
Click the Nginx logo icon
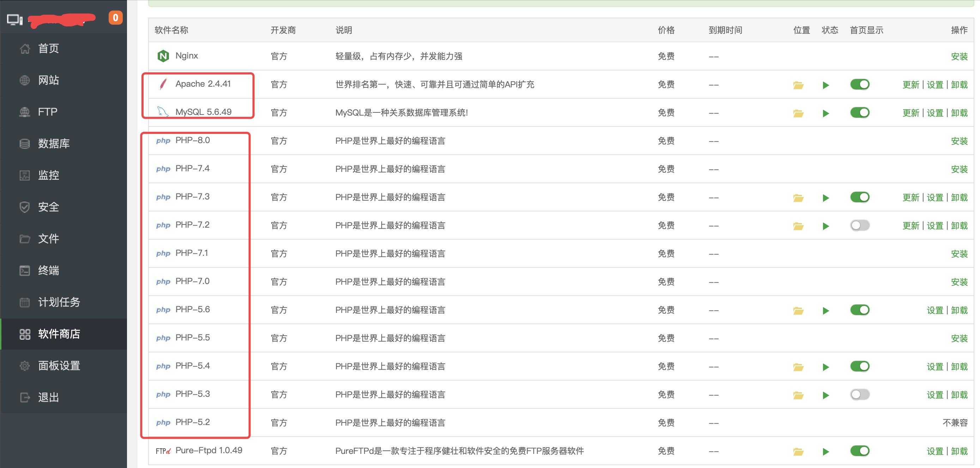[164, 56]
